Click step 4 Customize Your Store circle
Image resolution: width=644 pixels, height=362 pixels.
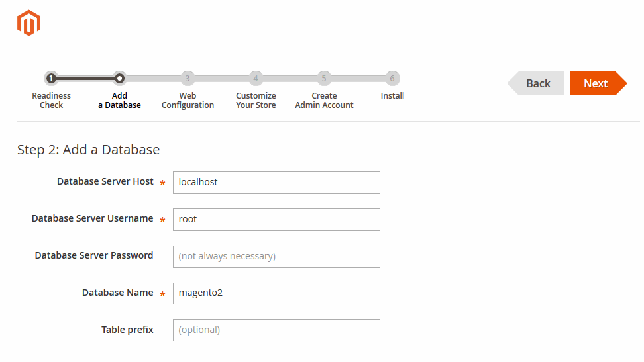coord(256,79)
